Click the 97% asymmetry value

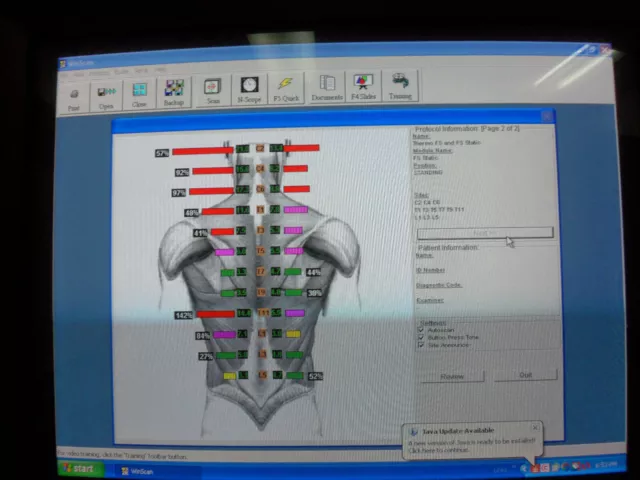click(179, 193)
